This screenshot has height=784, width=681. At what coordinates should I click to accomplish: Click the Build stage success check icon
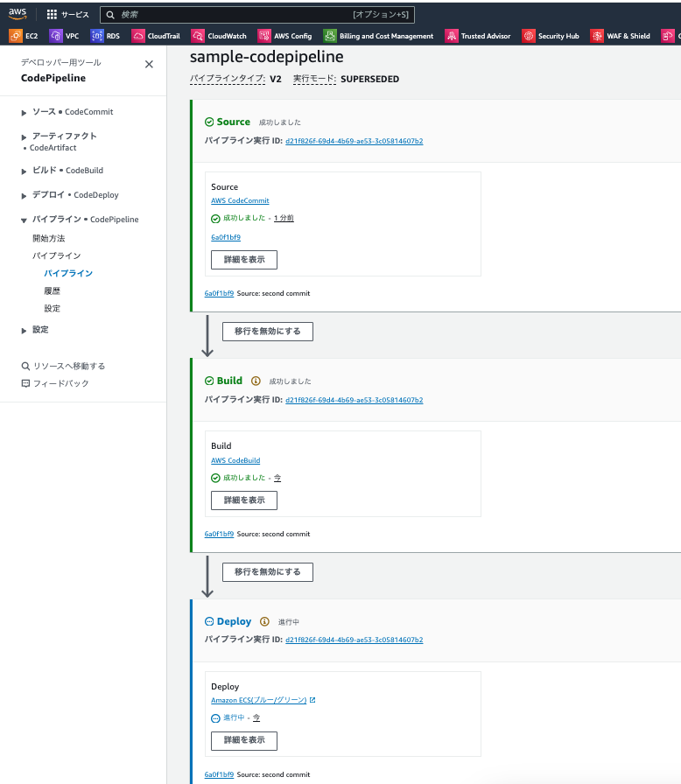[209, 381]
